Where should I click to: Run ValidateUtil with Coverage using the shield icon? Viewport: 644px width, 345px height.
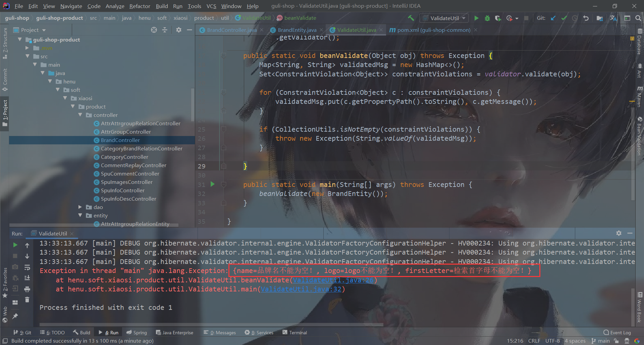coord(498,18)
